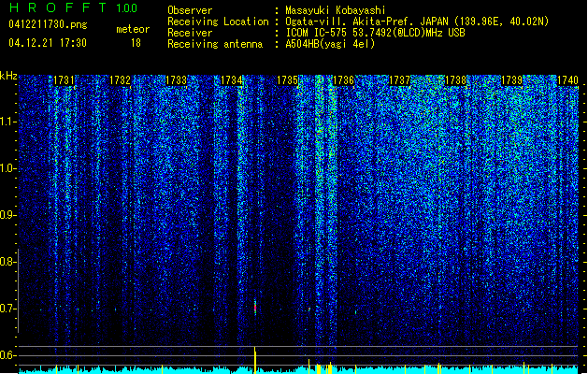Select antenna value A504HB(yagi 4el)
Screen dimensions: 588x374
pyautogui.click(x=330, y=44)
